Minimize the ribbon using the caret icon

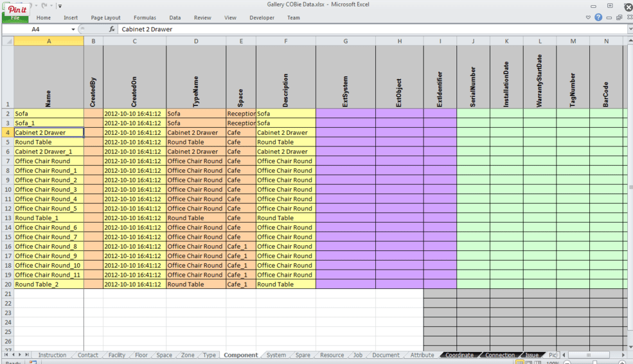588,18
